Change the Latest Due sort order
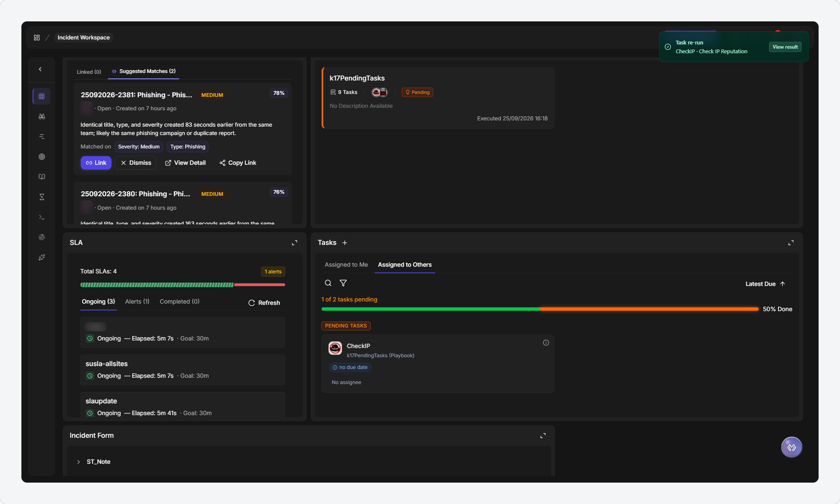The image size is (840, 504). pos(765,284)
